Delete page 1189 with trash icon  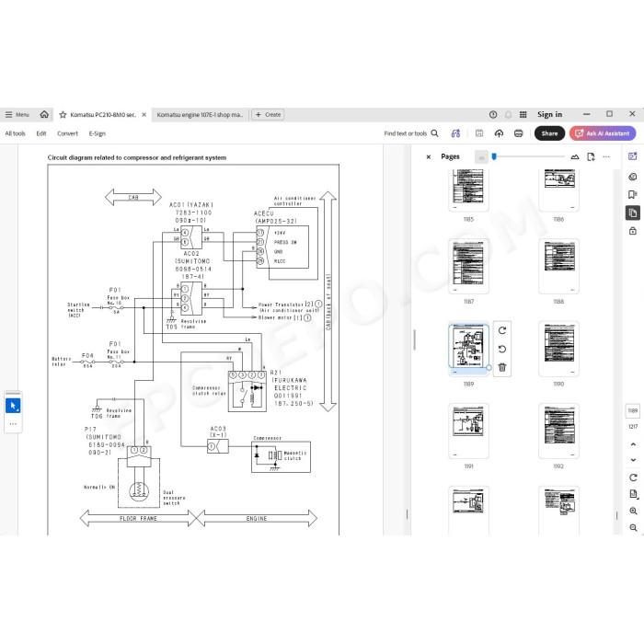pyautogui.click(x=502, y=367)
